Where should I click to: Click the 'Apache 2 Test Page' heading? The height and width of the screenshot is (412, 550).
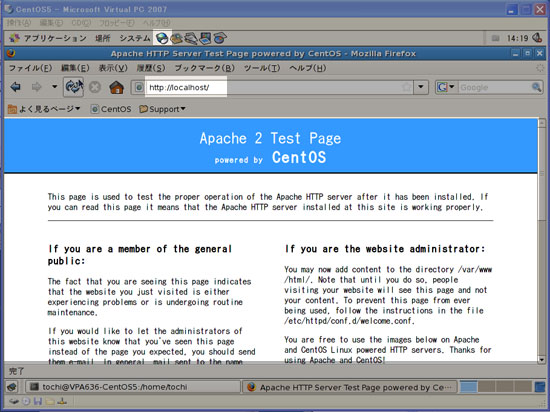tap(270, 139)
